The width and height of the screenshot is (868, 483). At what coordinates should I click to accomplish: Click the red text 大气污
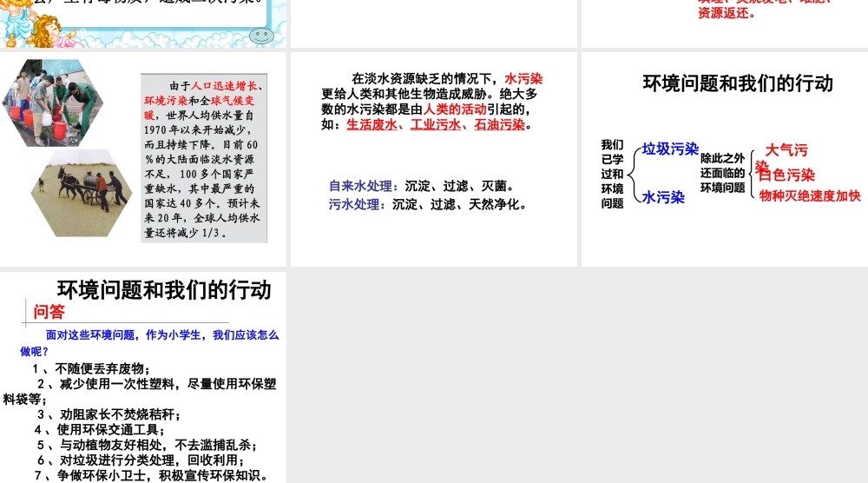tap(786, 150)
